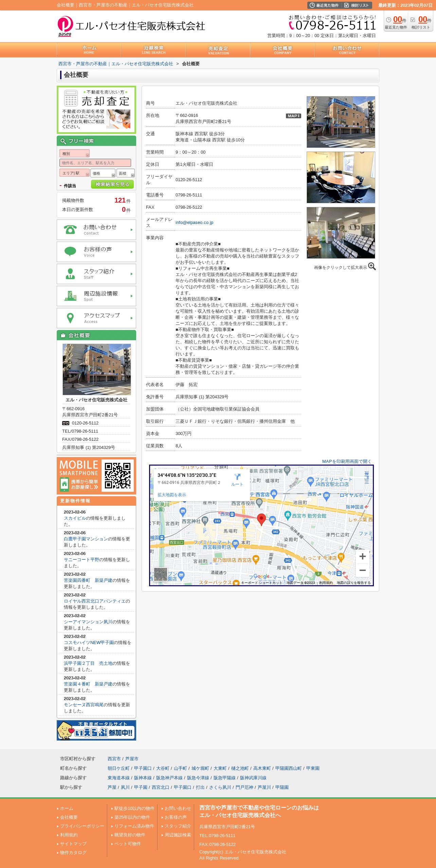
Task: Click MAPを印刷用画面で開く link
Action: click(x=347, y=461)
